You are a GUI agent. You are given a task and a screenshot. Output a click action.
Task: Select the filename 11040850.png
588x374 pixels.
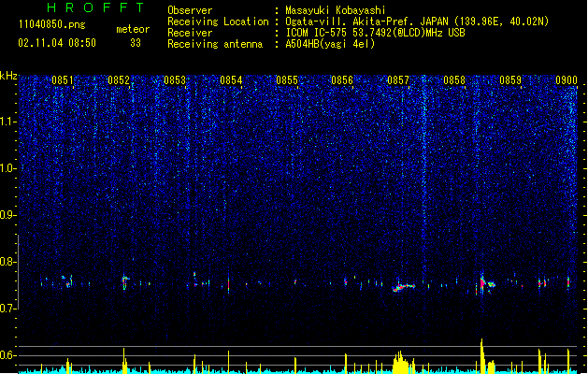tap(51, 24)
